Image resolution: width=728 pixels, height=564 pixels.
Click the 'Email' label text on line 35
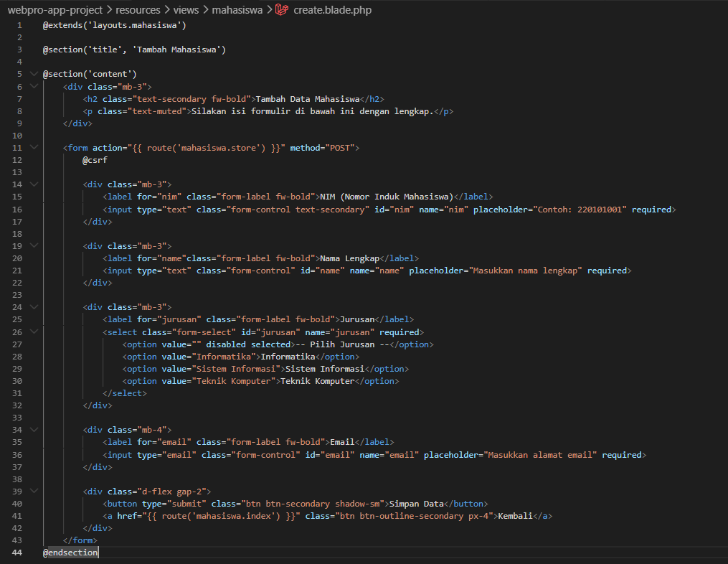coord(342,442)
